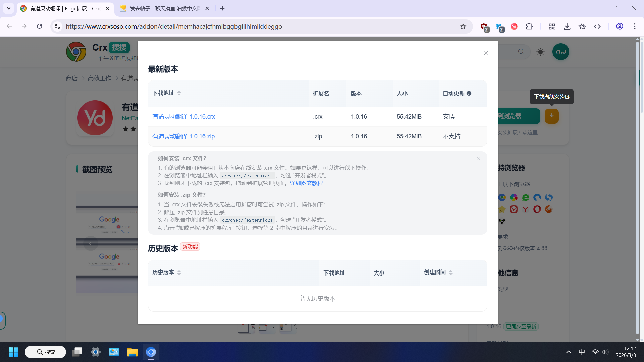Click the auto-update info icon
The width and height of the screenshot is (644, 362).
469,93
